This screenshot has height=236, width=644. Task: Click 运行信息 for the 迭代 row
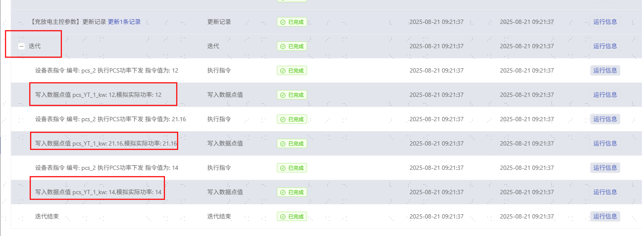pos(605,46)
